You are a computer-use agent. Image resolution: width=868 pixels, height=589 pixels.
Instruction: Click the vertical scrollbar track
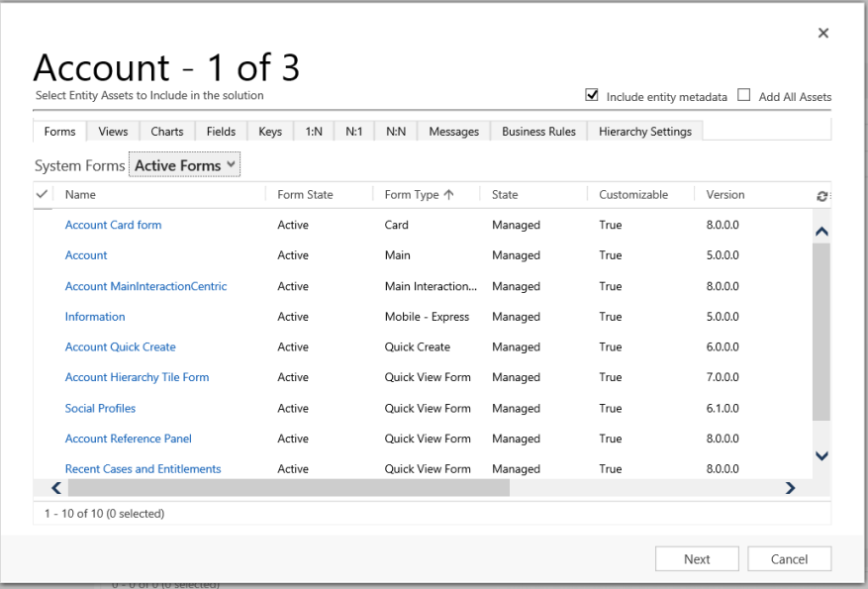[820, 434]
